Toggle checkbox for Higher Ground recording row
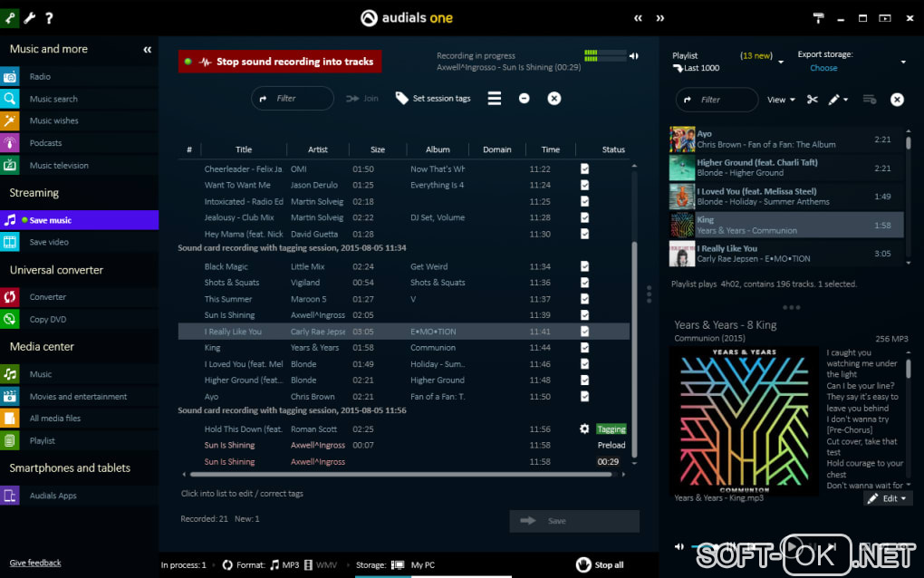924x578 pixels. pyautogui.click(x=584, y=380)
